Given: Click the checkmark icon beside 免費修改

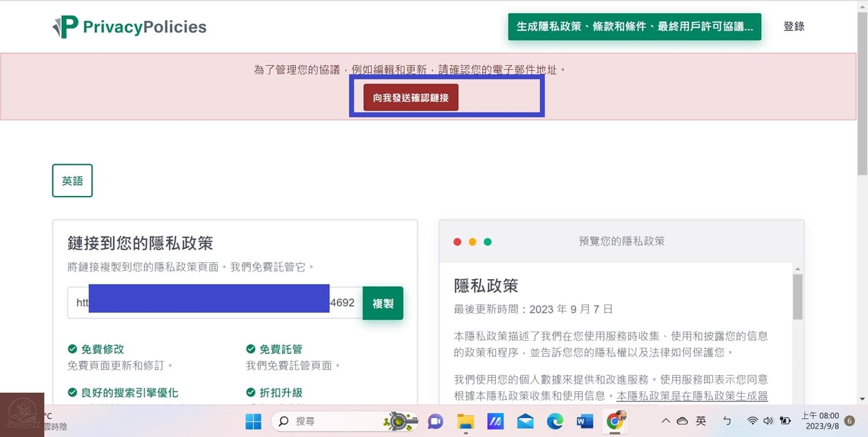Looking at the screenshot, I should coord(73,349).
